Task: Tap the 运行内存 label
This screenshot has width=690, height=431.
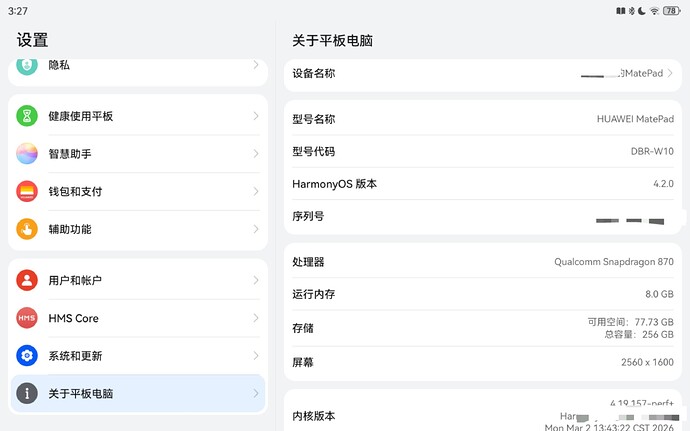Action: [314, 294]
